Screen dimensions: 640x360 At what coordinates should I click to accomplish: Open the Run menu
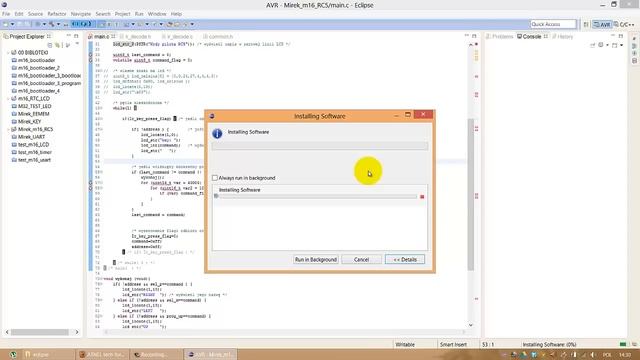tap(139, 14)
